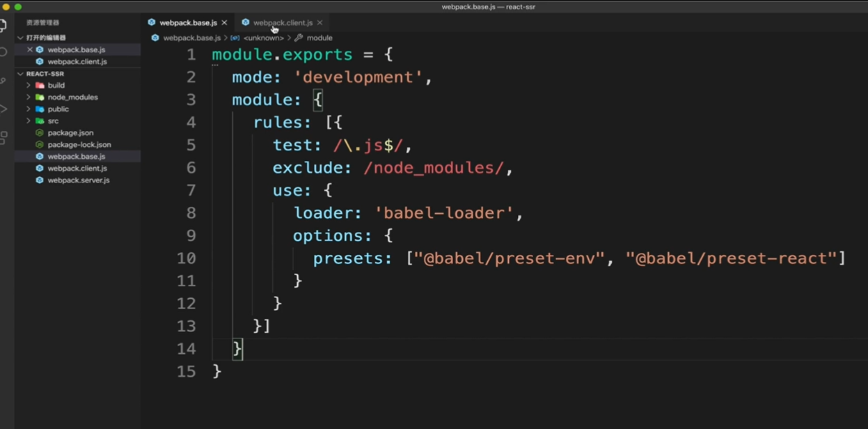Open the Search activity bar icon

tap(3, 53)
